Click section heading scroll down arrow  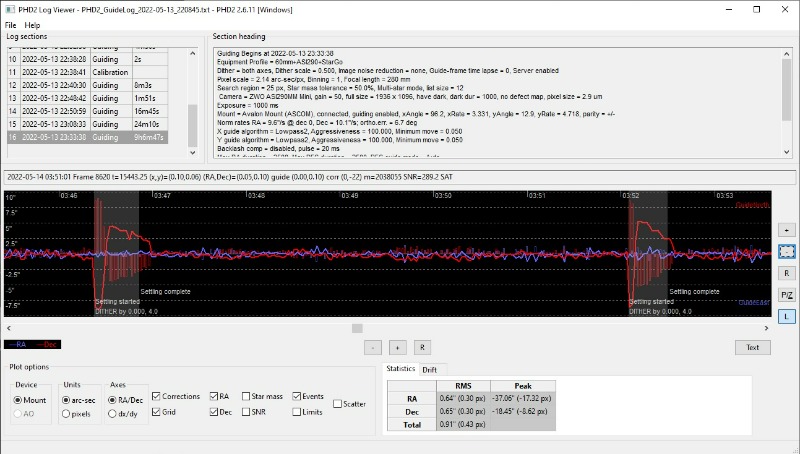point(786,152)
